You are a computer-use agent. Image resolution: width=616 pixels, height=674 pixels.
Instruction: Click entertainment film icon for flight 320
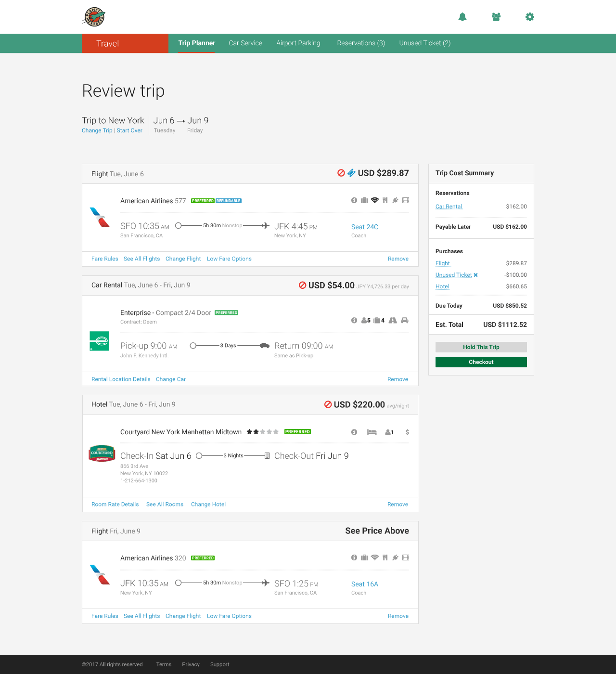pos(406,557)
